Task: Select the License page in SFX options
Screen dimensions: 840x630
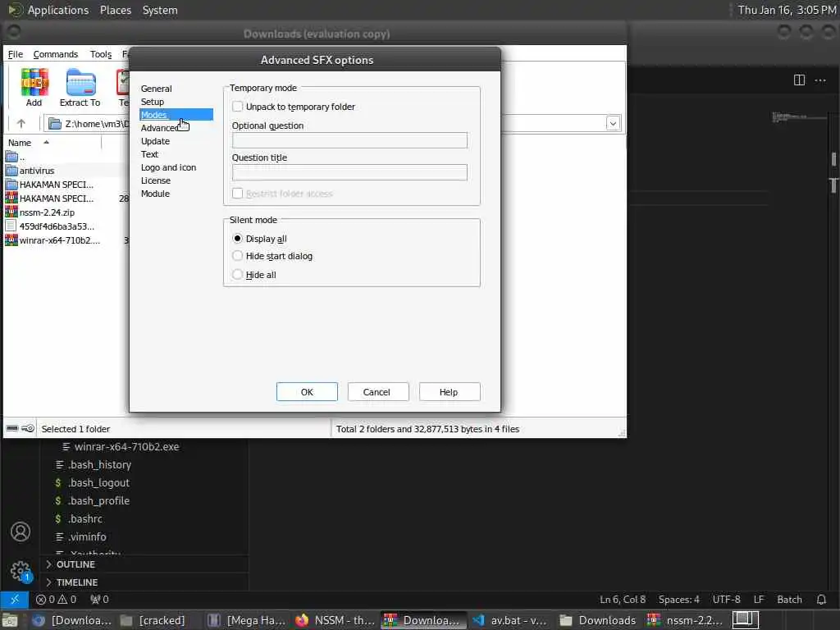Action: pyautogui.click(x=155, y=180)
